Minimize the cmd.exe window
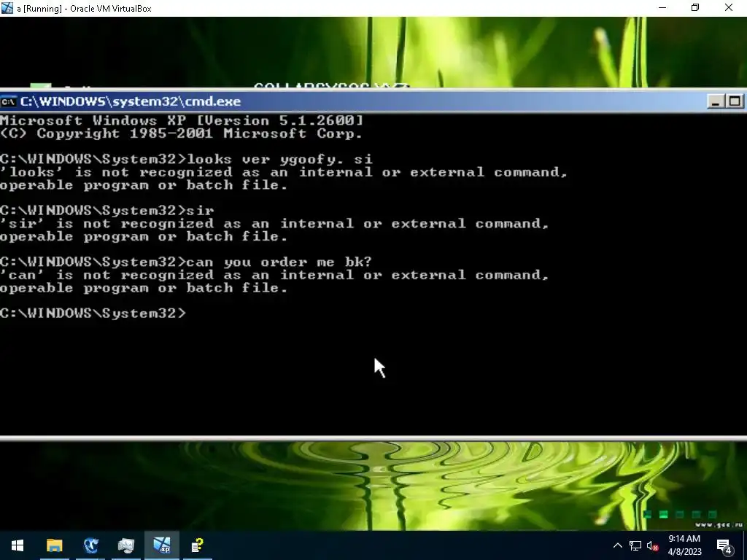The image size is (747, 560). point(716,101)
